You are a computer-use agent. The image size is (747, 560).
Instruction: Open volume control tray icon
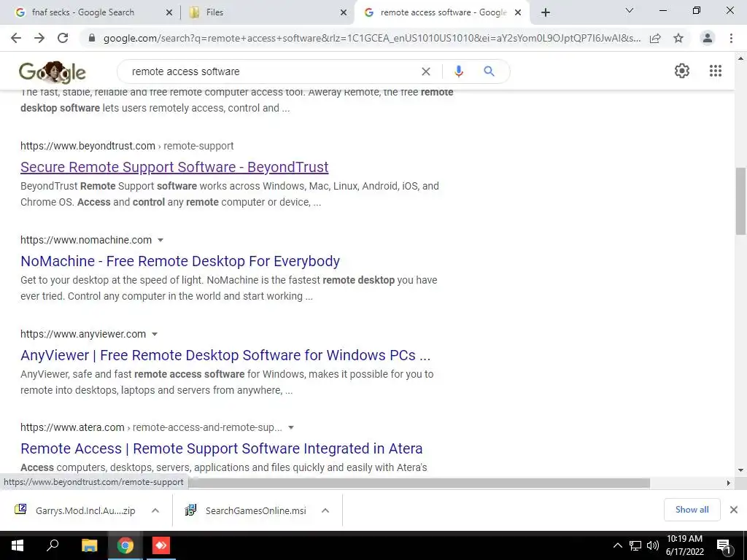pos(652,545)
